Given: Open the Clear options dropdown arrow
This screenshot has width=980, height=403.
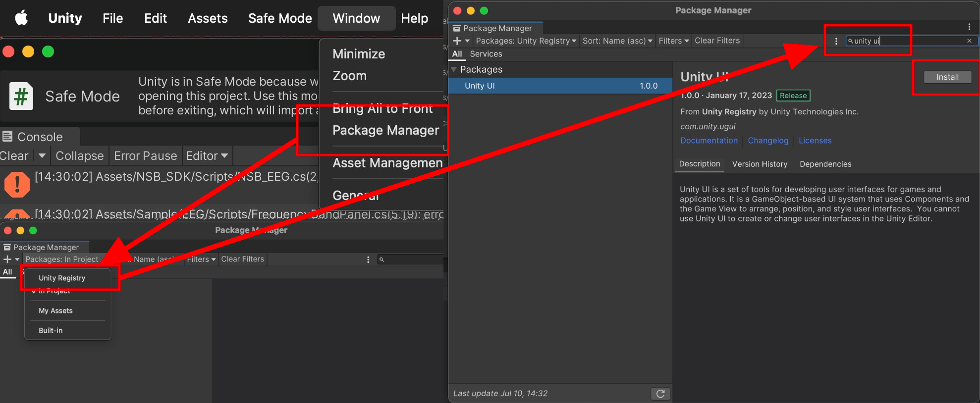Looking at the screenshot, I should (42, 155).
